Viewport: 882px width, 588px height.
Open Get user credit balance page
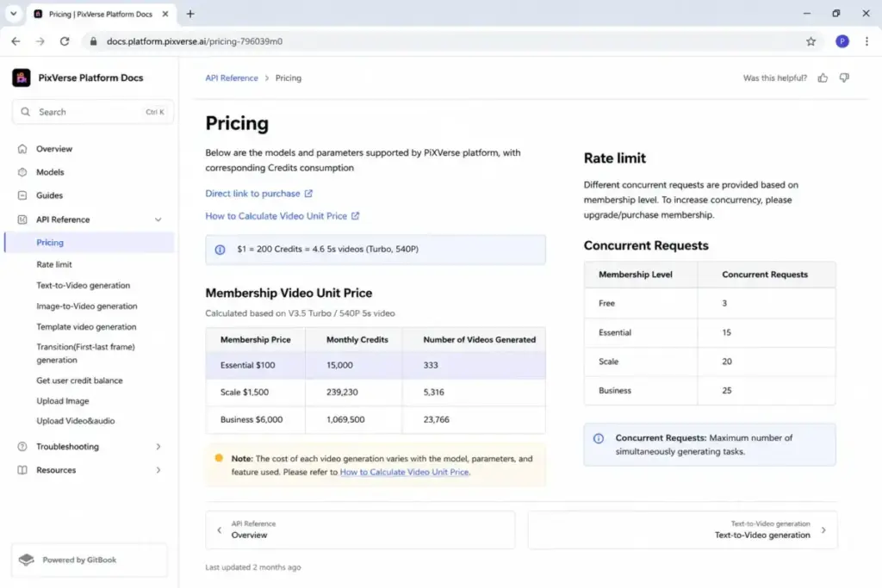(x=79, y=381)
